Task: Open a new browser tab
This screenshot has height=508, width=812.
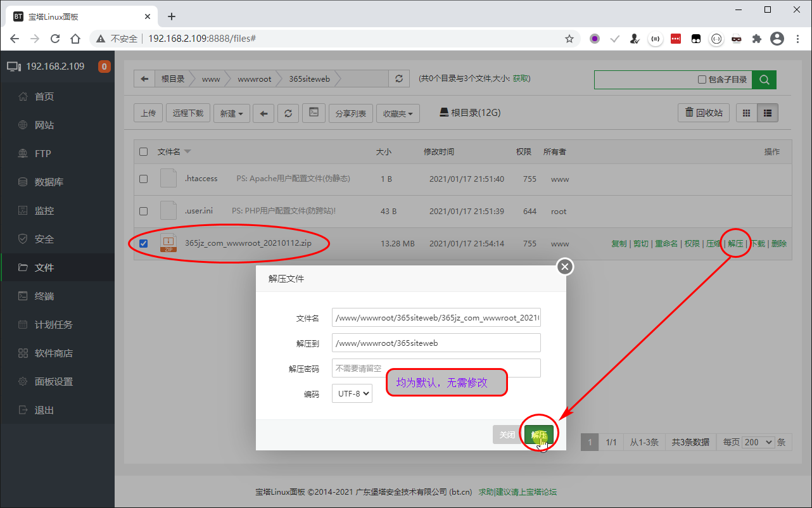Action: (x=171, y=16)
